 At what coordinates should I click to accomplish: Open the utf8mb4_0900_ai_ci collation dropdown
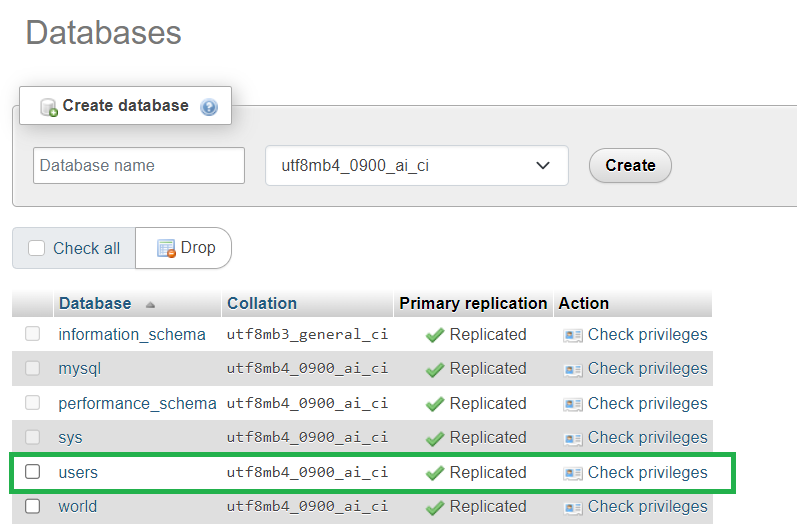pyautogui.click(x=416, y=166)
